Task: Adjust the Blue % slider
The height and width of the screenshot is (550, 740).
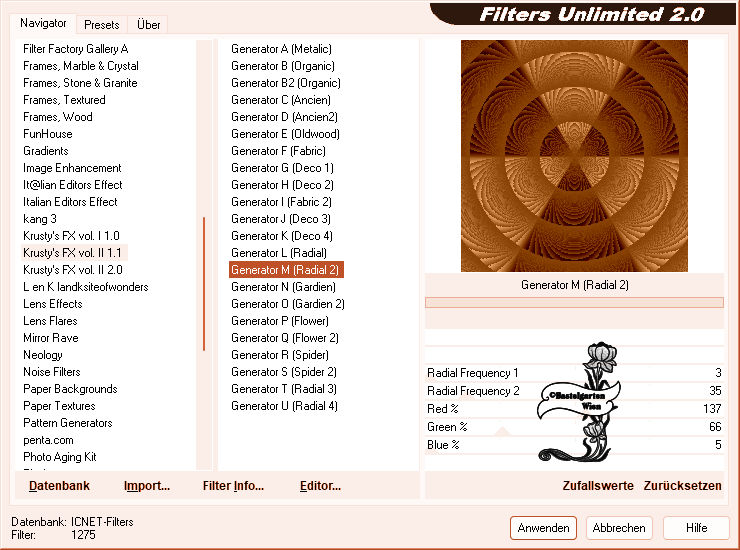Action: click(574, 444)
